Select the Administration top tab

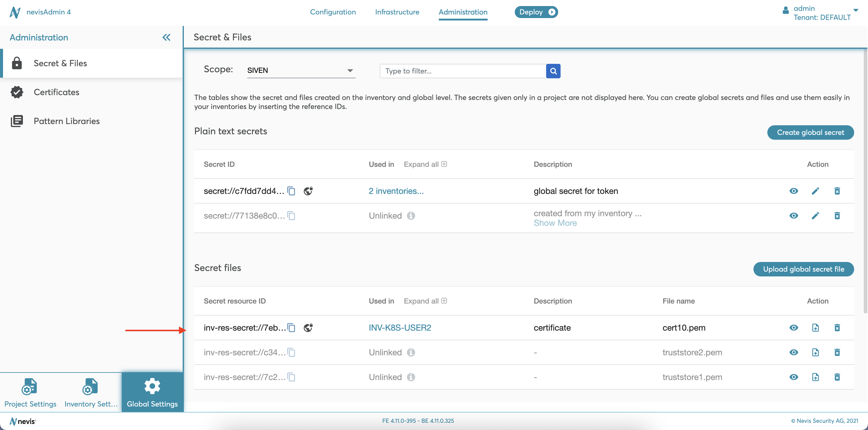463,12
